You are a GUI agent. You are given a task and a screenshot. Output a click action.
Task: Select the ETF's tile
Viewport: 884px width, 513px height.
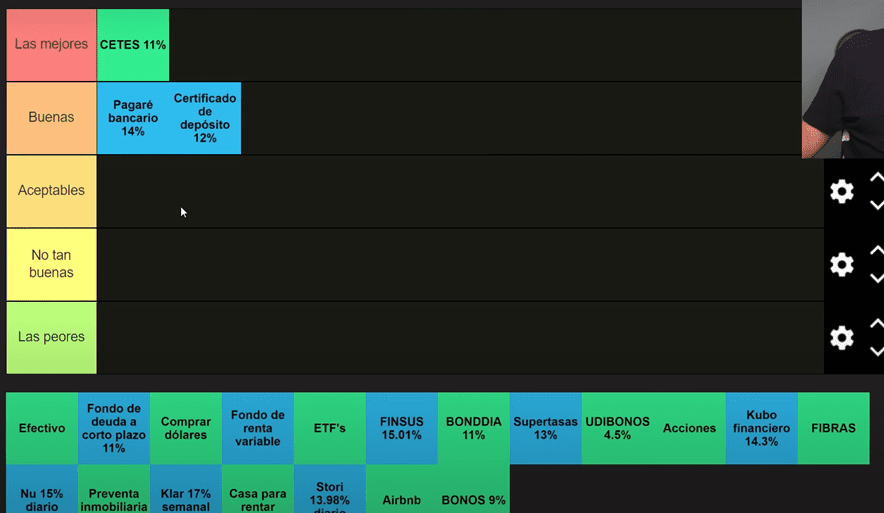(330, 428)
